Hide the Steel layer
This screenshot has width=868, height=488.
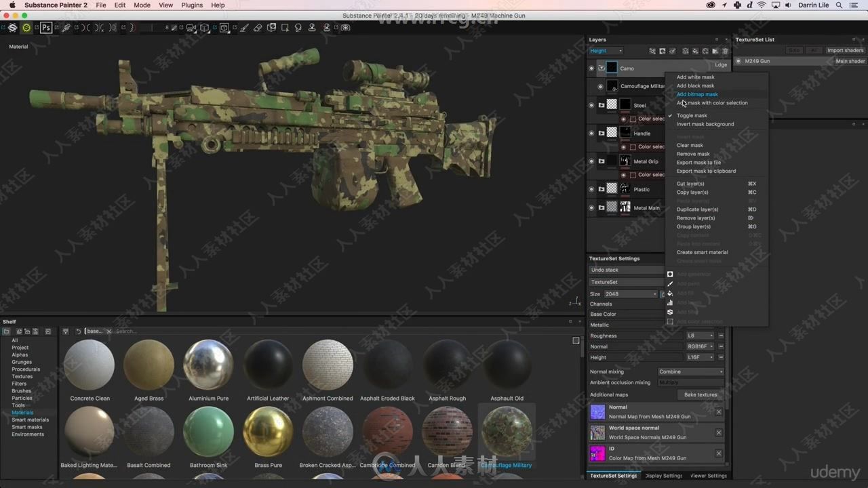pyautogui.click(x=591, y=105)
